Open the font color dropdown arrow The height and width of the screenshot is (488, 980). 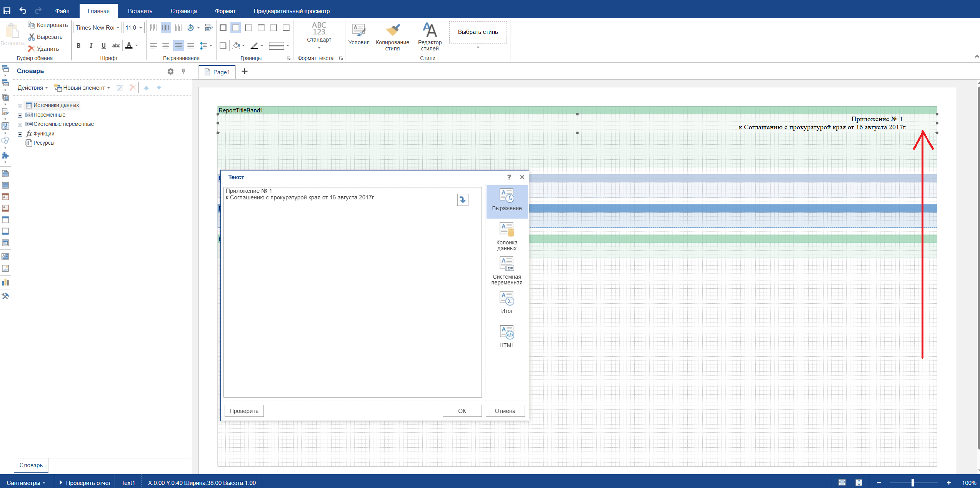coord(137,46)
